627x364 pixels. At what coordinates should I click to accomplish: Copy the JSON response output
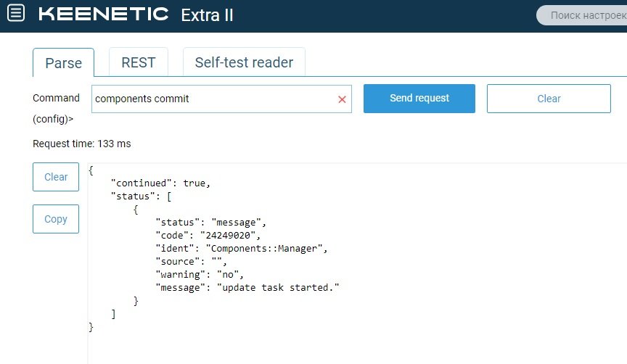point(56,219)
